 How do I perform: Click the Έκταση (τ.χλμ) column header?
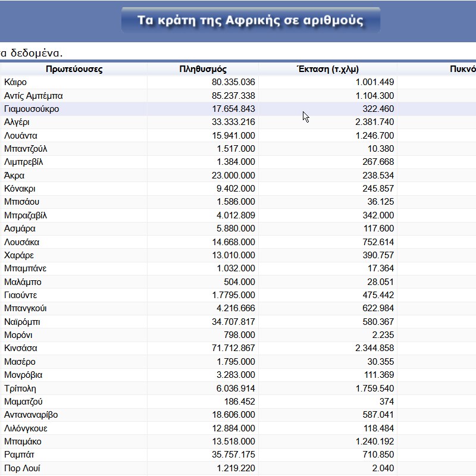pyautogui.click(x=328, y=69)
